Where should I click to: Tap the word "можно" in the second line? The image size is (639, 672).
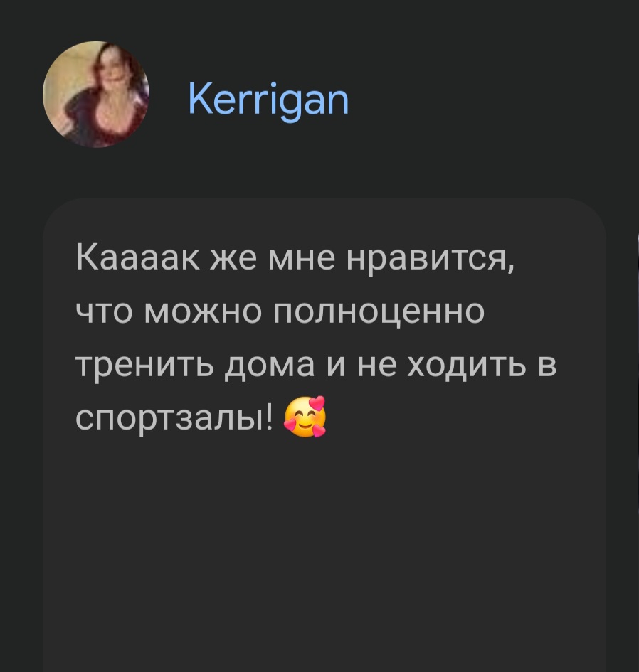click(x=203, y=313)
